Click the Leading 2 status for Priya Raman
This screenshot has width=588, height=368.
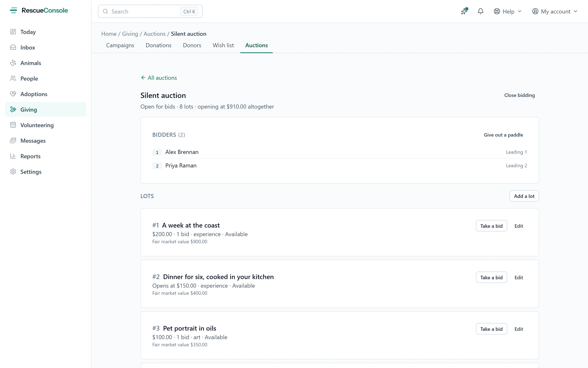click(x=516, y=166)
